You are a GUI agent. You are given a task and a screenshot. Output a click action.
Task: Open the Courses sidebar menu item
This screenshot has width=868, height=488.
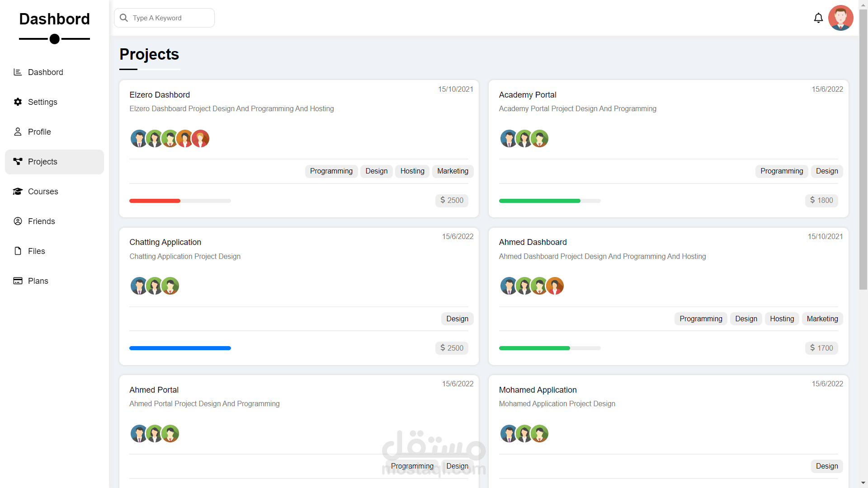click(43, 192)
